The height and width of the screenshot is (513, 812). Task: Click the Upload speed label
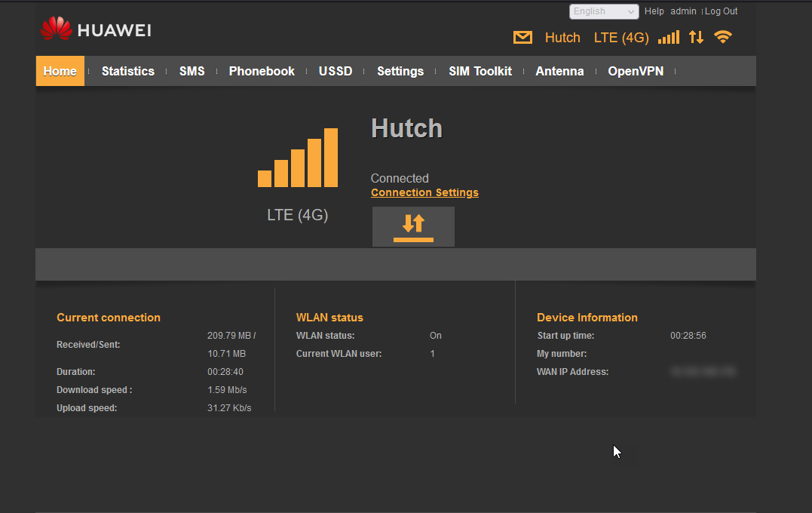[87, 408]
